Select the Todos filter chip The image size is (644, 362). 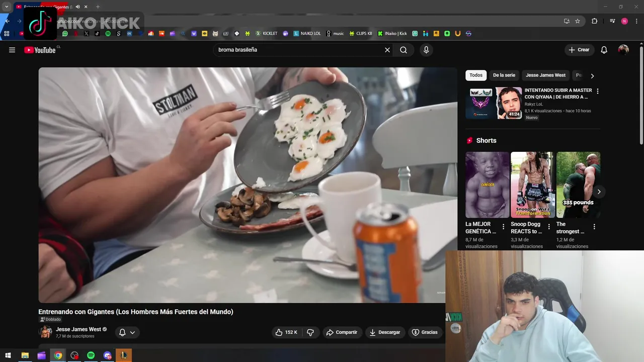pos(476,75)
